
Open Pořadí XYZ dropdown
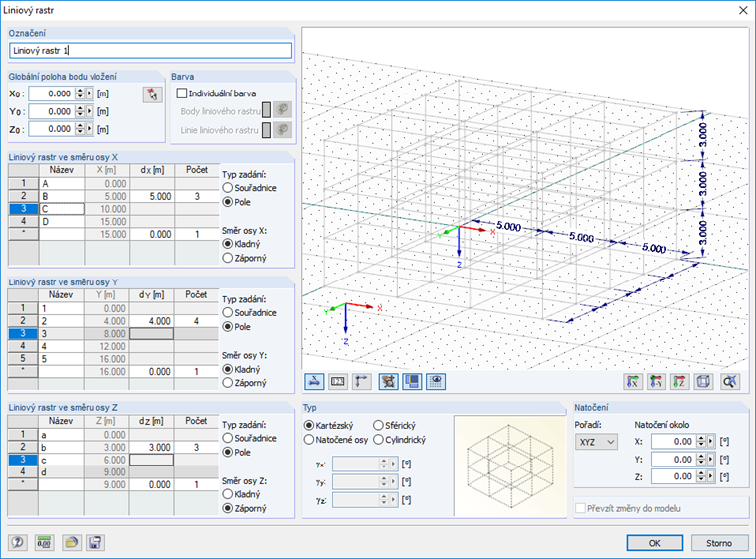pos(596,442)
